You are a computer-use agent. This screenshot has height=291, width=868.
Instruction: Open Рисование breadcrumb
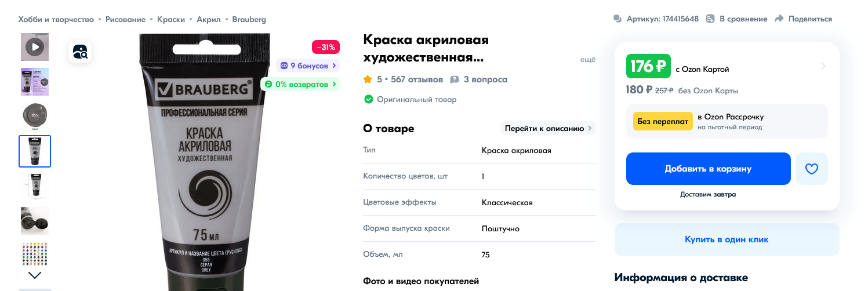(125, 19)
